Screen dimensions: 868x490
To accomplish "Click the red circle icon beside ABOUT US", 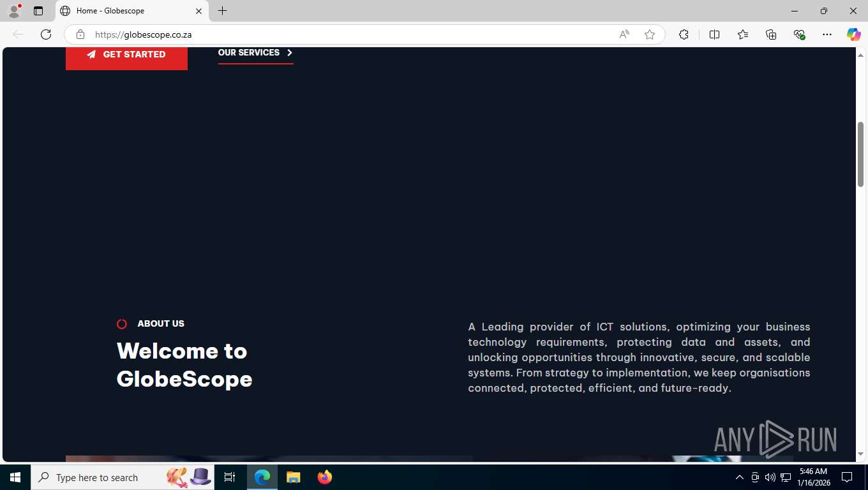I will tap(122, 324).
